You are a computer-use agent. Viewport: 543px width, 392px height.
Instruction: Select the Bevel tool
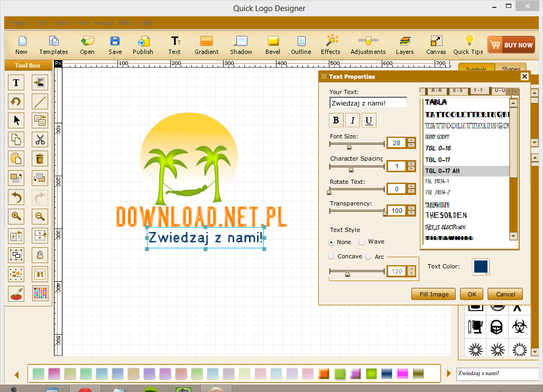pyautogui.click(x=273, y=44)
